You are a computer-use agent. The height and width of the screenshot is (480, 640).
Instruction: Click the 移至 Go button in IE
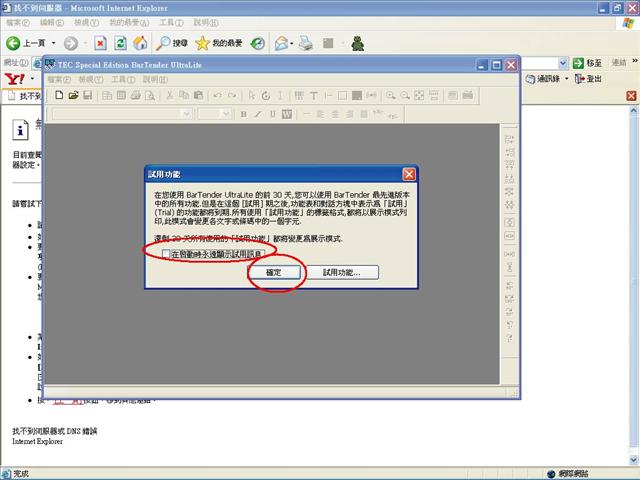pyautogui.click(x=587, y=63)
